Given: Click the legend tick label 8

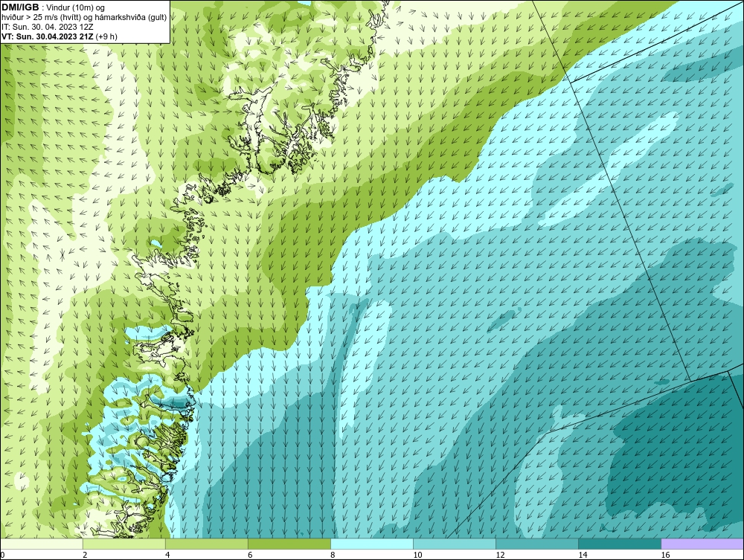Looking at the screenshot, I should coord(333,555).
